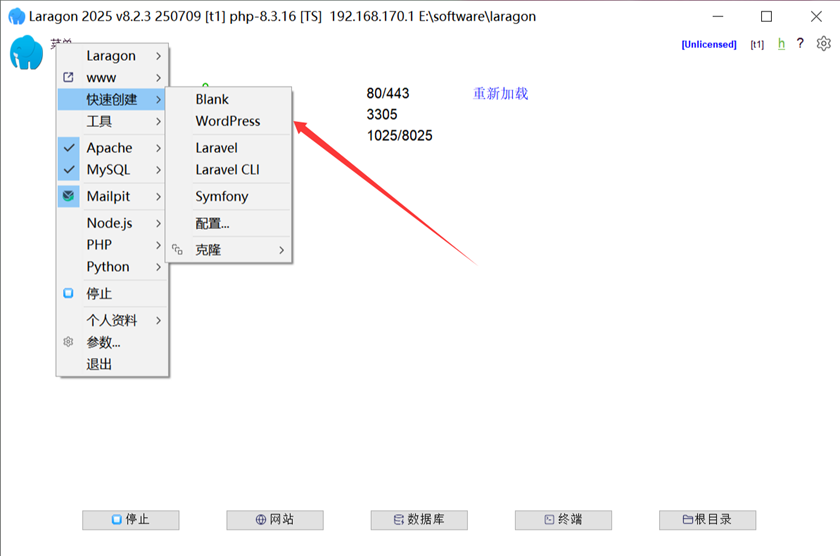Open 配置... menu entry
This screenshot has width=840, height=556.
229,223
